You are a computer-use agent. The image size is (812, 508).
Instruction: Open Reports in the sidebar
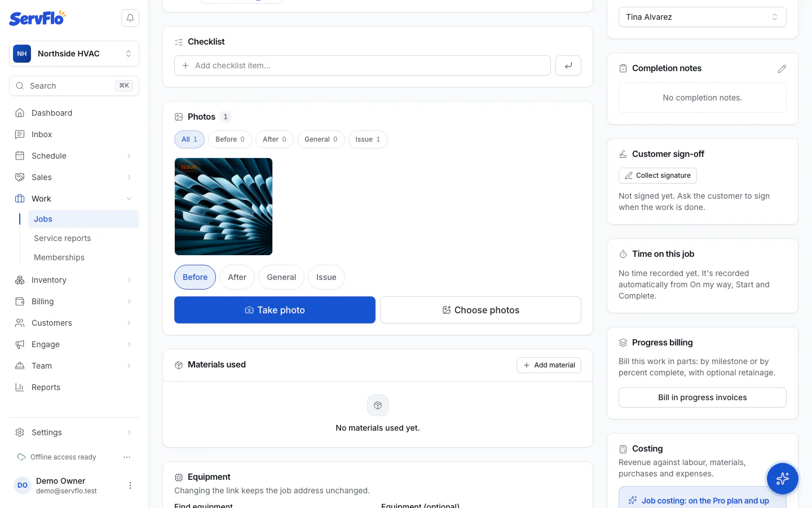(x=74, y=387)
